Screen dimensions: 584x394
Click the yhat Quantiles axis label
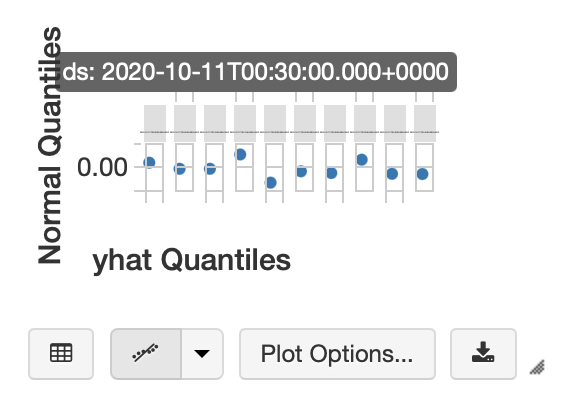tap(191, 260)
